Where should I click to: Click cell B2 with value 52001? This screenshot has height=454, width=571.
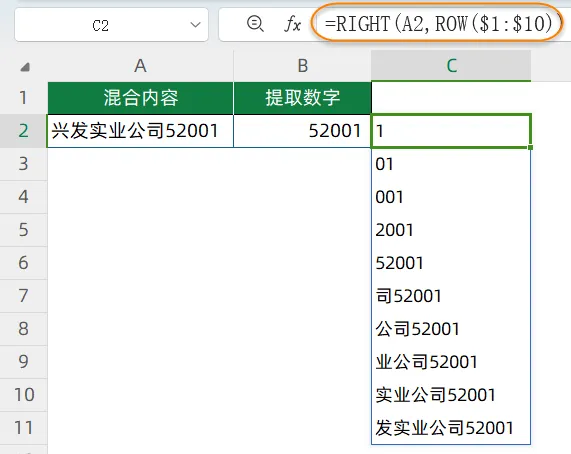click(x=302, y=131)
